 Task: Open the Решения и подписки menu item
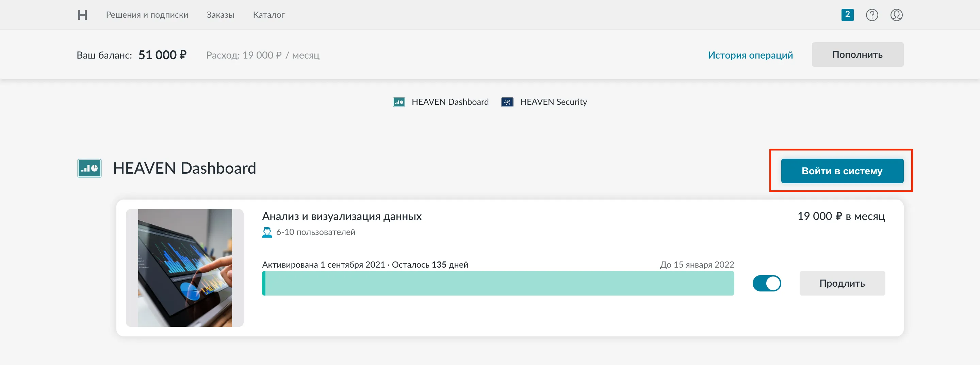coord(147,15)
